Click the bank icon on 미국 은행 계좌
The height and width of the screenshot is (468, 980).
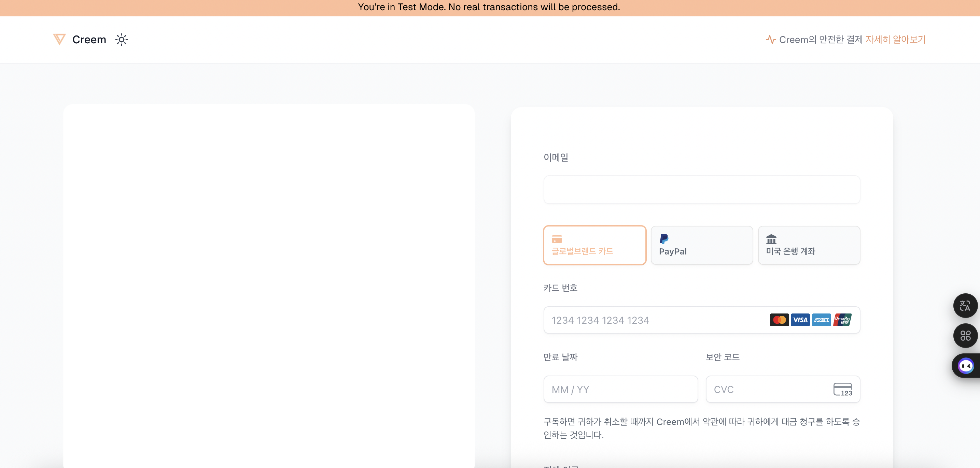click(770, 240)
